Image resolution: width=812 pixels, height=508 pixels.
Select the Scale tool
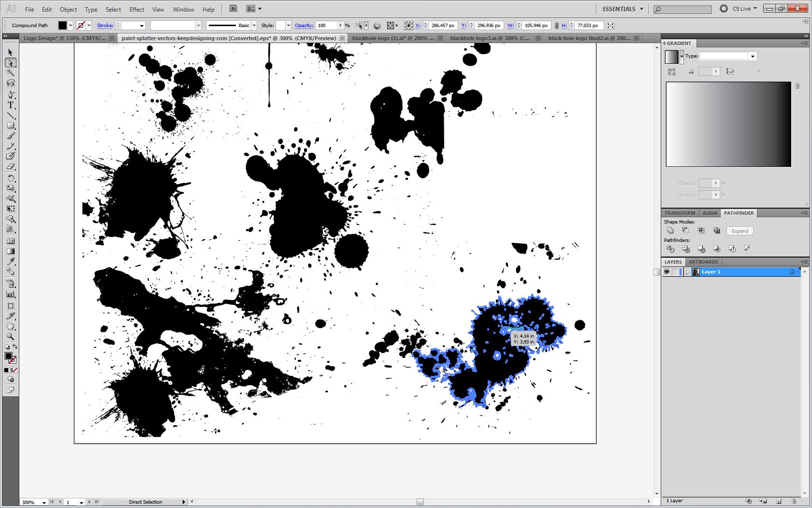pos(11,188)
